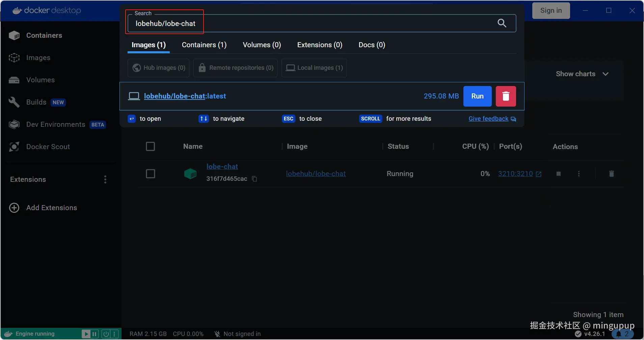Image resolution: width=644 pixels, height=340 pixels.
Task: Stop the lobe-chat container
Action: pos(559,174)
